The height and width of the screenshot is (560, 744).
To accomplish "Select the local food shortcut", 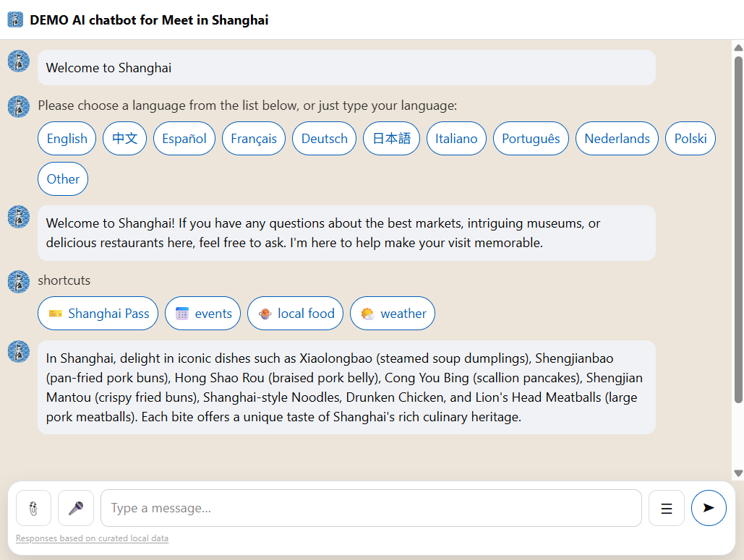I will (x=296, y=314).
